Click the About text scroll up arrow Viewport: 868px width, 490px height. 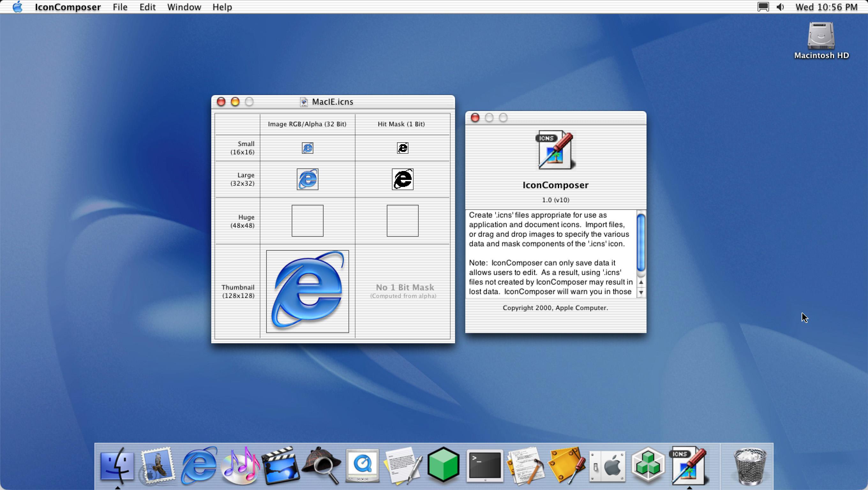[641, 282]
